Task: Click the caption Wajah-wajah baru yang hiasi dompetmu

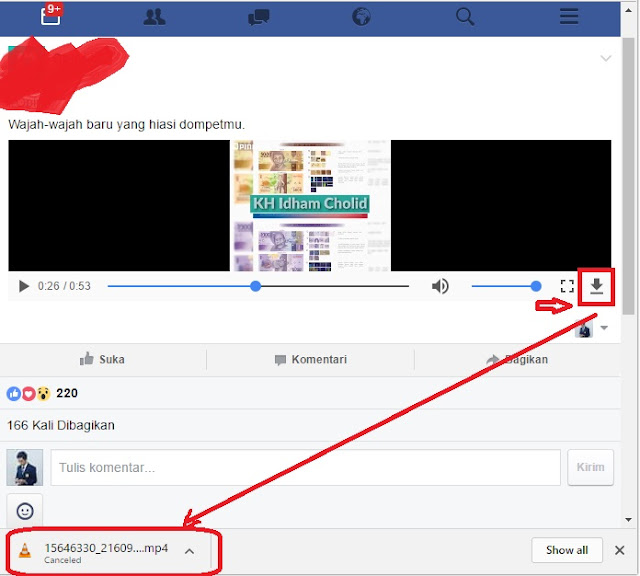Action: point(127,124)
